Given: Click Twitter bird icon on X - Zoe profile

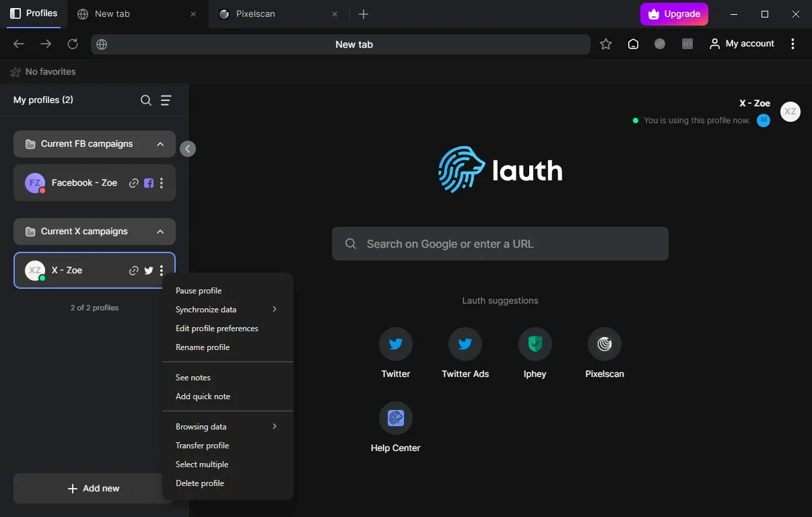Looking at the screenshot, I should 149,271.
